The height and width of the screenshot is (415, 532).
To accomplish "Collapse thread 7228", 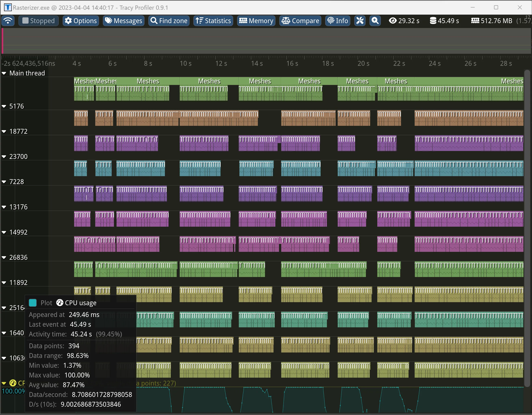I will (4, 182).
